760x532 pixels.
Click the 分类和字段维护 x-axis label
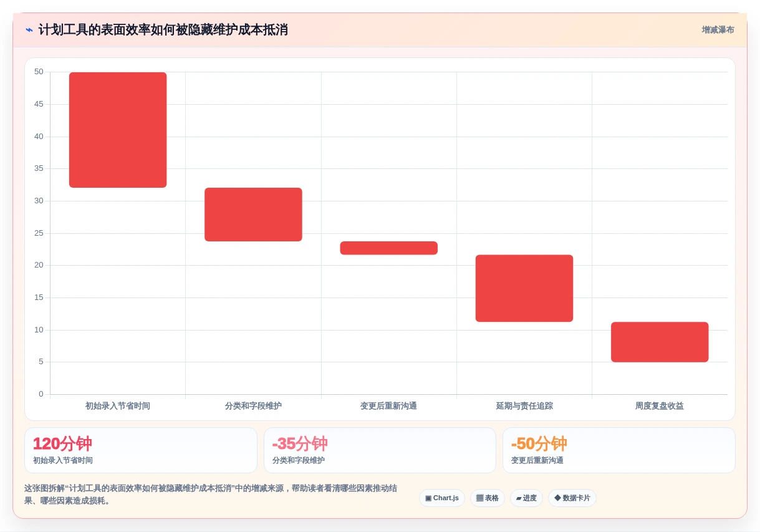[x=253, y=406]
